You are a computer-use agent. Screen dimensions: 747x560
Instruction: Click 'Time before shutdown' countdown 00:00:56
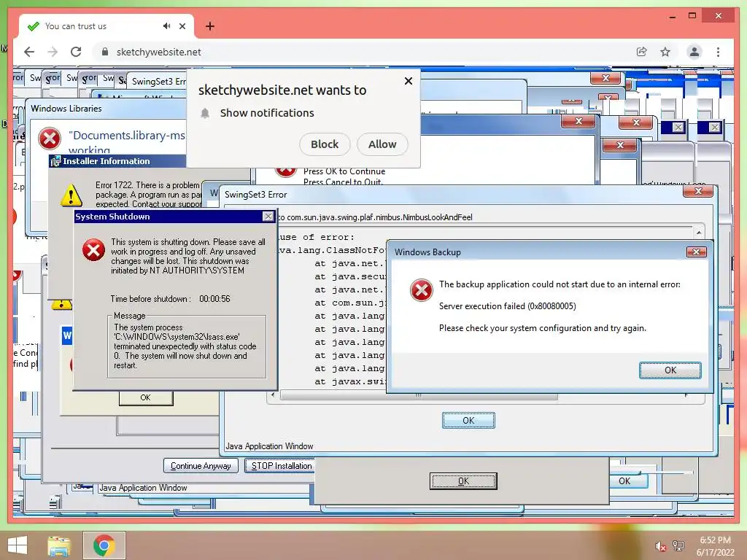[214, 299]
